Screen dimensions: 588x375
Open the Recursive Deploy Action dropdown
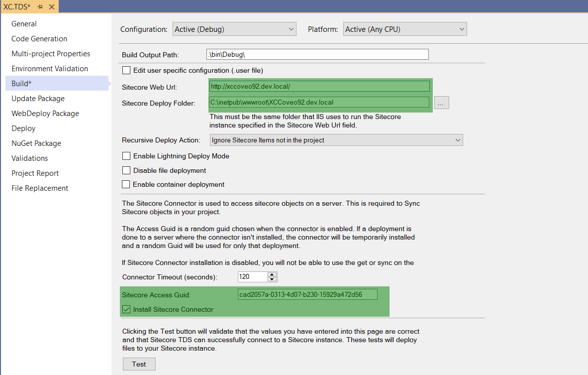pyautogui.click(x=336, y=140)
